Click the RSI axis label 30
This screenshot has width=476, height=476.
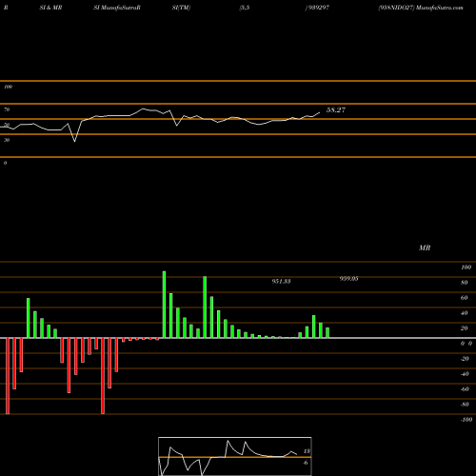pyautogui.click(x=7, y=140)
